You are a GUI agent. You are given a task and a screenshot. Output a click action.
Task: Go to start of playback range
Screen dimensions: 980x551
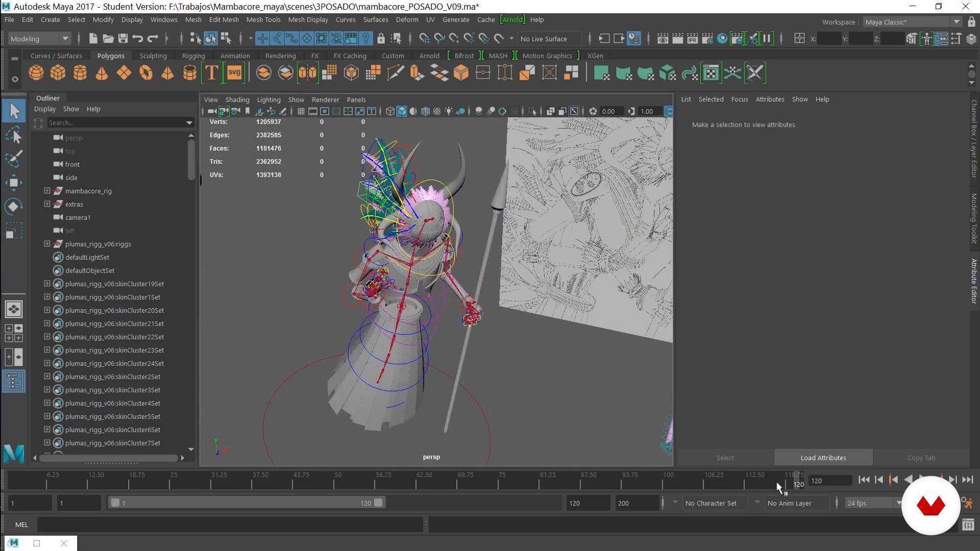(x=864, y=480)
